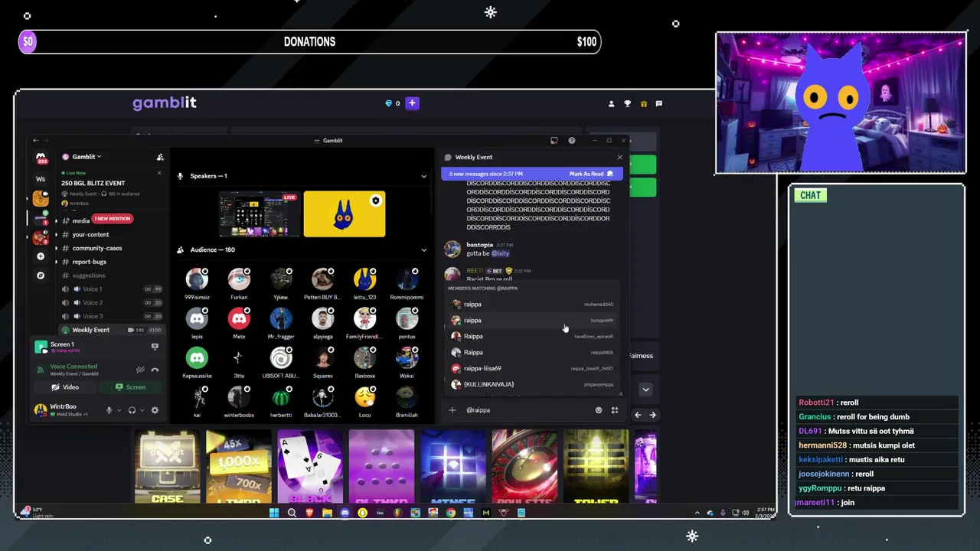Dismiss the Live Now event banner
The height and width of the screenshot is (551, 980).
coord(159,173)
